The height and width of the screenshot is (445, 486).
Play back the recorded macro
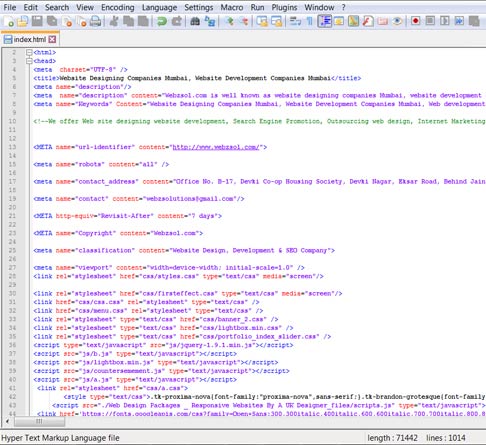coord(444,22)
